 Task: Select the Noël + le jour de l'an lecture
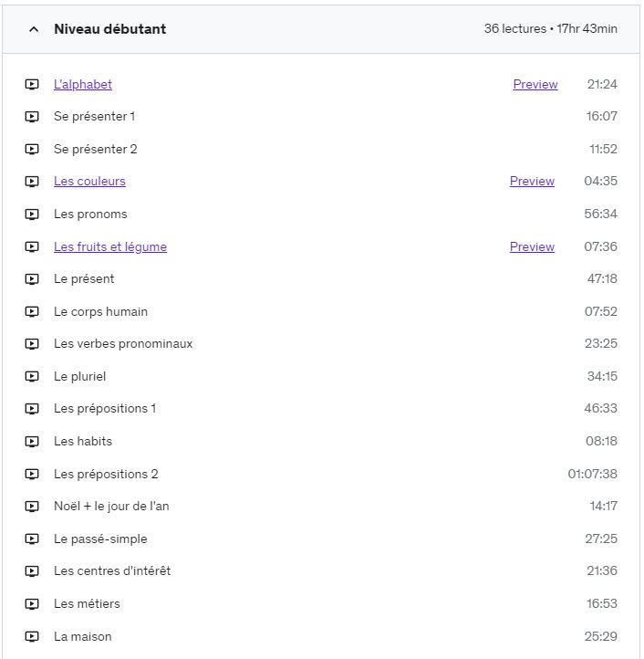click(111, 507)
